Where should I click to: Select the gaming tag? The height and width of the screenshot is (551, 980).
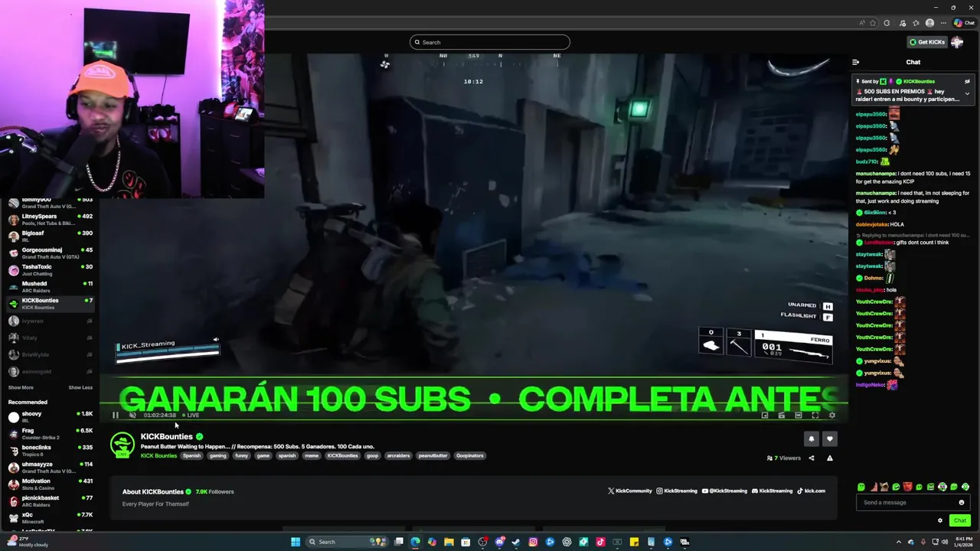[218, 456]
